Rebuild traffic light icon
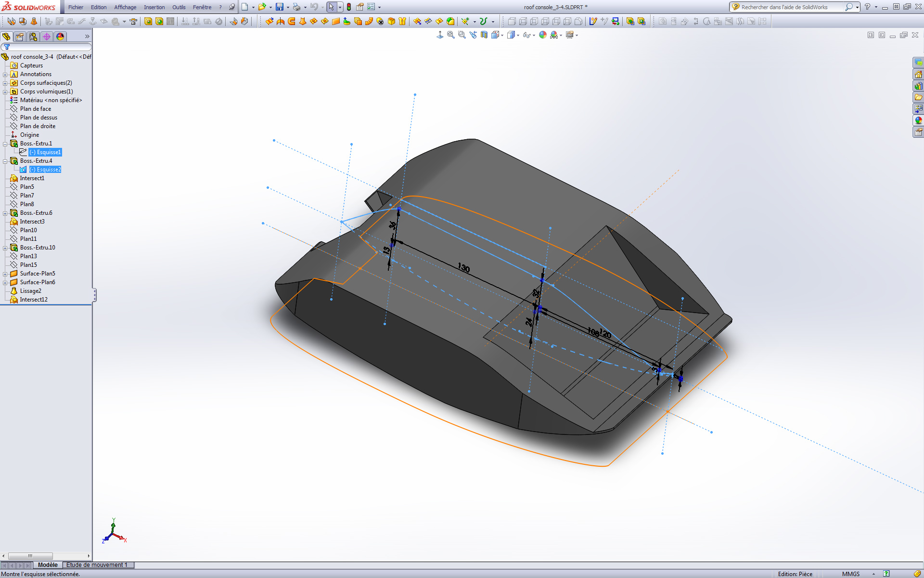924x578 pixels. (x=349, y=7)
